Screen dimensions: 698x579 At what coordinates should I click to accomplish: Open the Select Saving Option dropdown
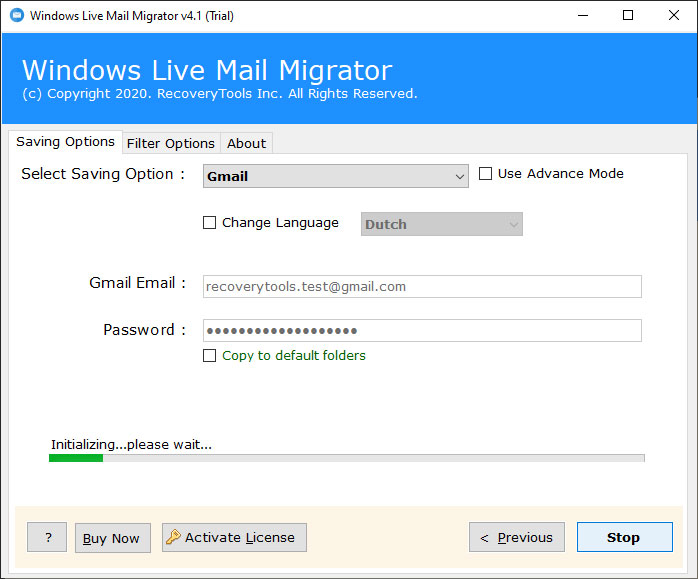tap(336, 176)
